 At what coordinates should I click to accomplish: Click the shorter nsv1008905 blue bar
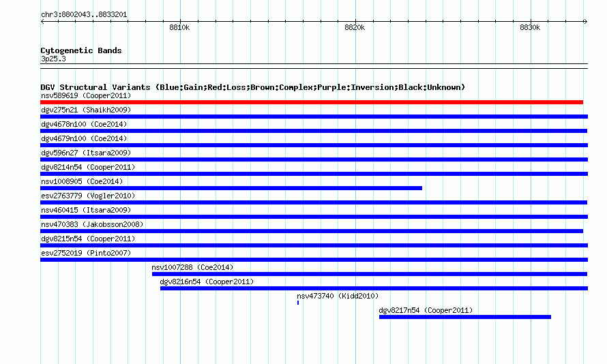(x=231, y=188)
